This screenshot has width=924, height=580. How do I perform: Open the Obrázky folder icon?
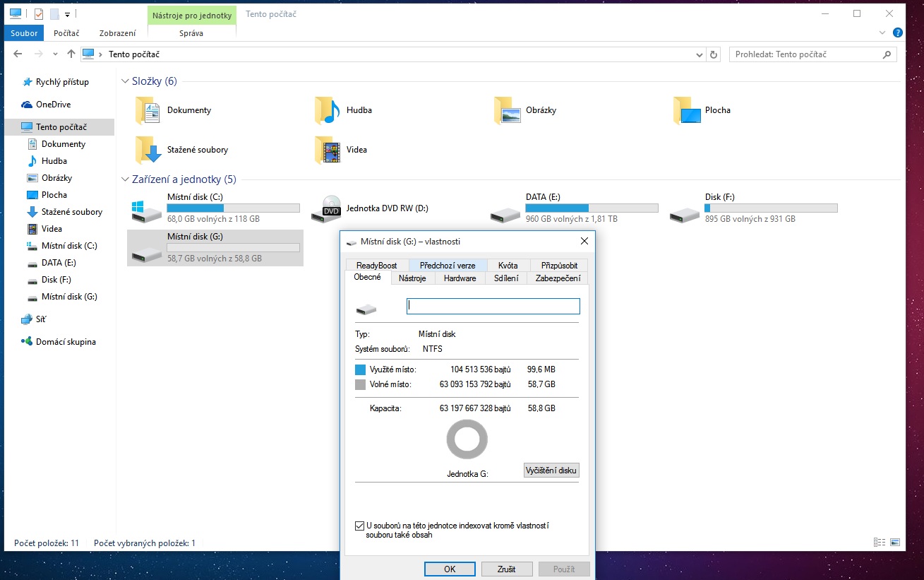point(508,110)
